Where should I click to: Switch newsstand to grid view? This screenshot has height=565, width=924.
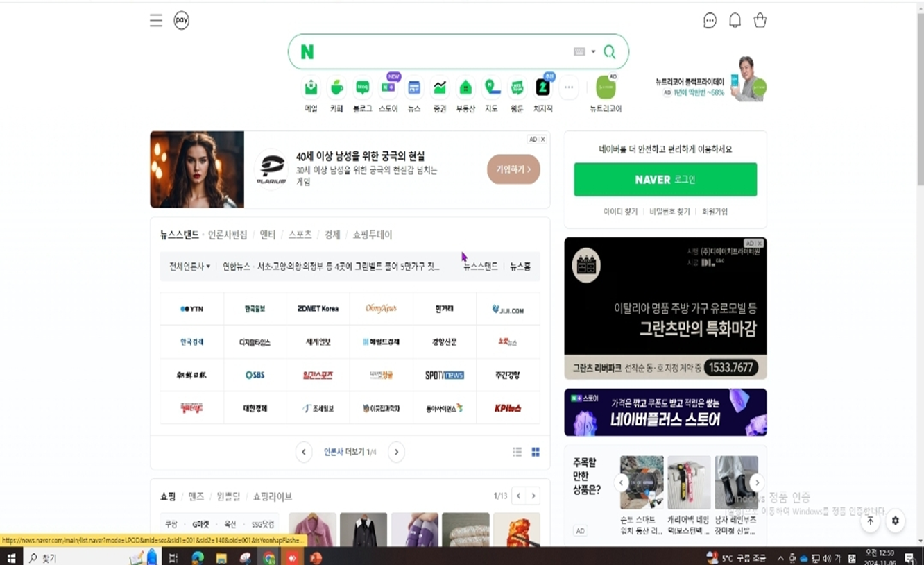point(536,452)
